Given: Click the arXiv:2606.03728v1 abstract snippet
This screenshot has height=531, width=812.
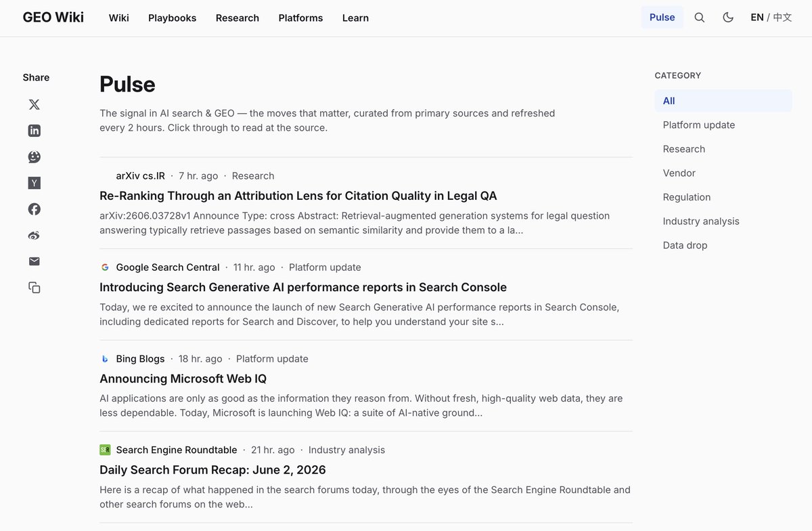Looking at the screenshot, I should click(x=355, y=223).
